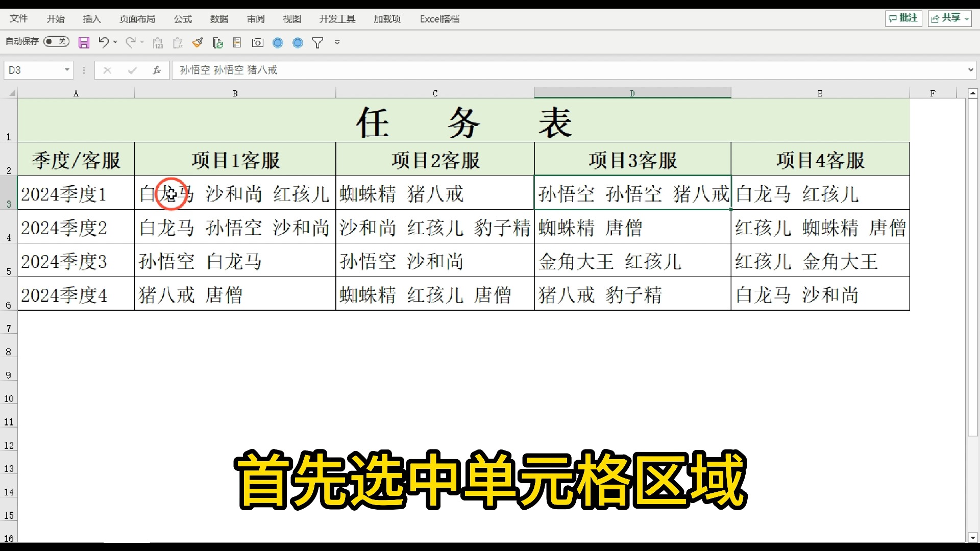Click the form/list document icon in toolbar
The width and height of the screenshot is (980, 551).
pyautogui.click(x=237, y=42)
